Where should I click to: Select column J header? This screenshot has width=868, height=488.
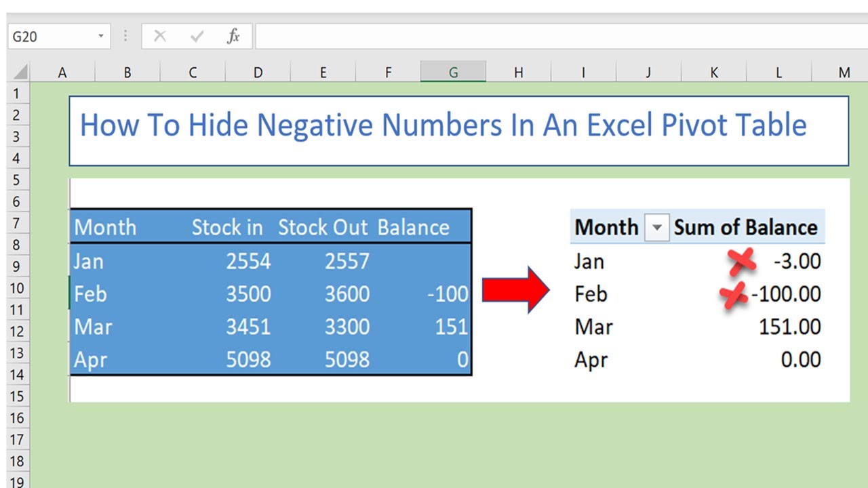coord(648,72)
